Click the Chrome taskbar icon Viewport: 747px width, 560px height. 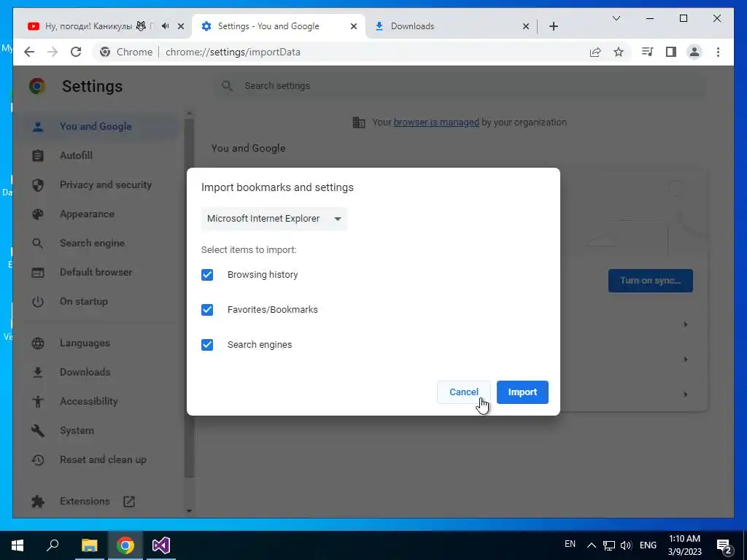tap(125, 545)
